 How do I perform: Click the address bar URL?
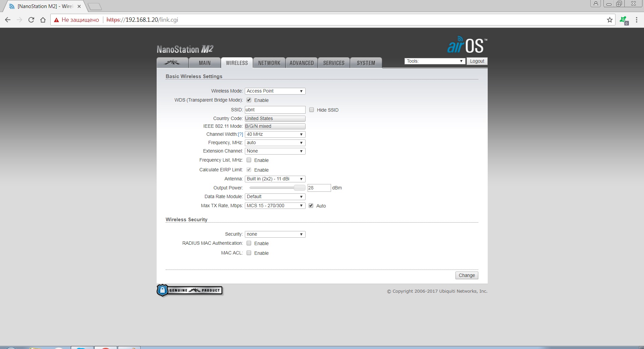point(142,20)
